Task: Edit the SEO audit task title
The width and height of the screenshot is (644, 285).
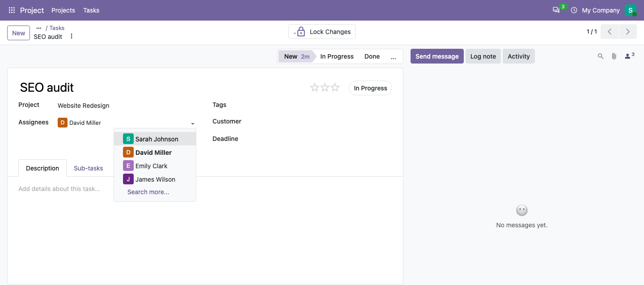Action: coord(161,87)
